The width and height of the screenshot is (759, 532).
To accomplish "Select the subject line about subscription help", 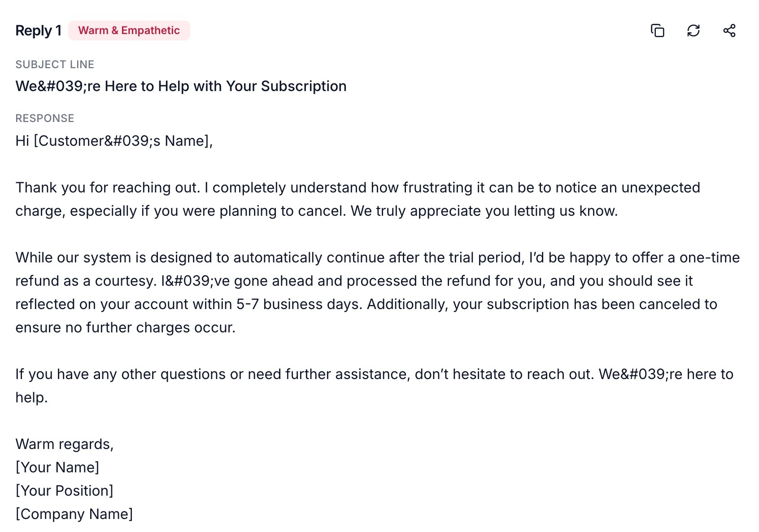I will click(181, 86).
